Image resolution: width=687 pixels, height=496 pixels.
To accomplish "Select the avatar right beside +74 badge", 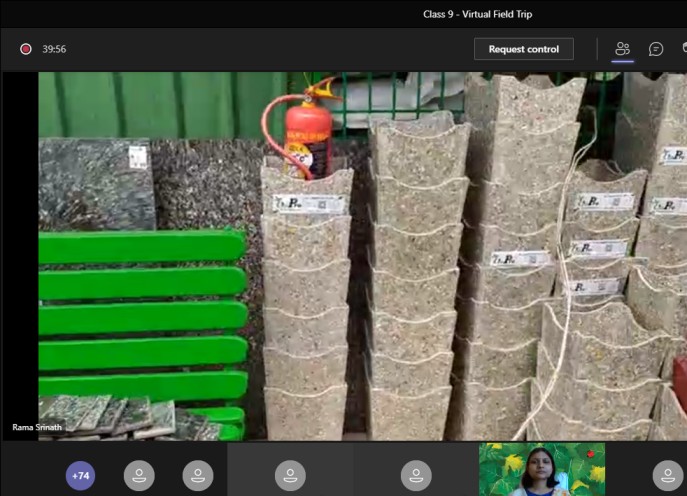I will click(139, 475).
